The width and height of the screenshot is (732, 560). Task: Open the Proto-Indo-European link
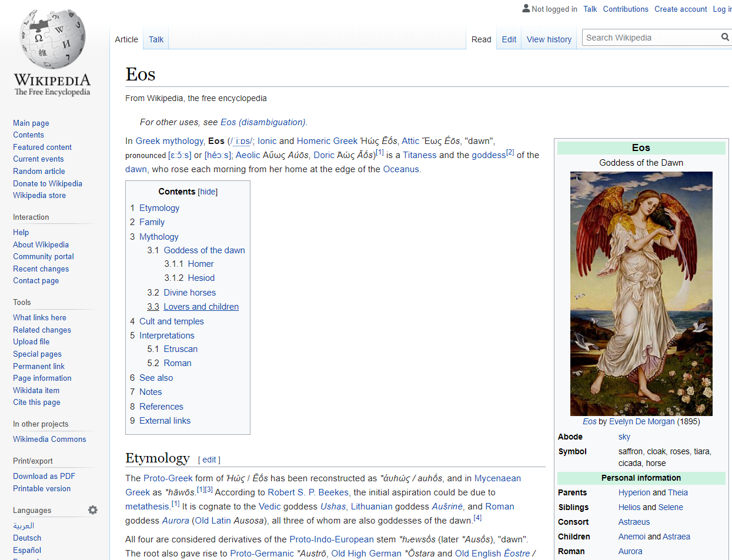[332, 539]
